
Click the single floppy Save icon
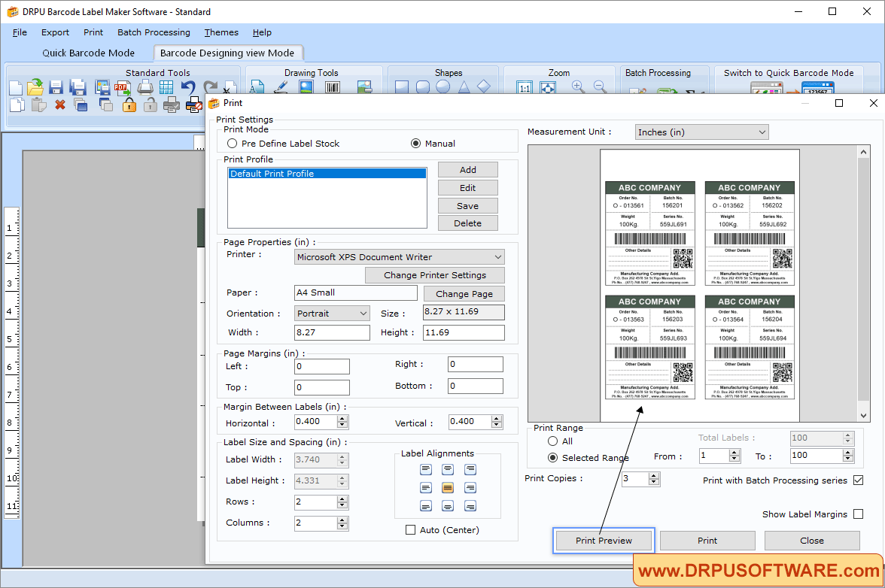point(56,87)
